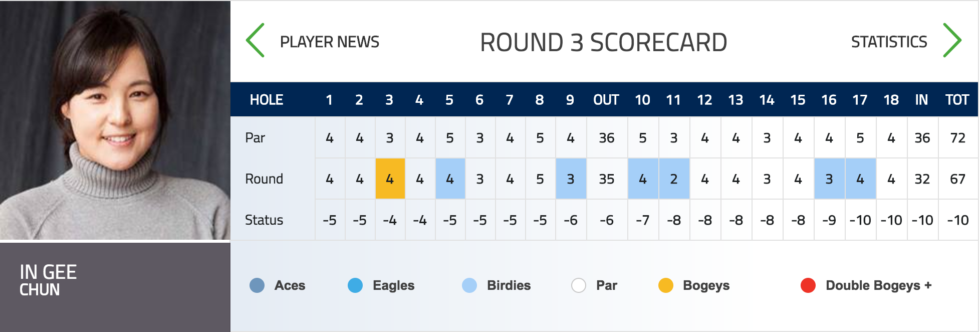The height and width of the screenshot is (332, 980).
Task: Click the green right arrow chevron
Action: point(952,40)
